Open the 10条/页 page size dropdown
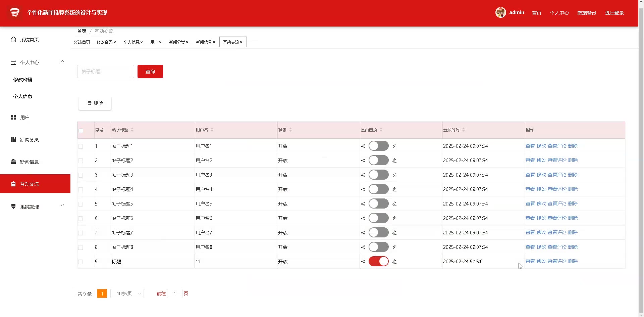This screenshot has height=317, width=644. pyautogui.click(x=127, y=294)
